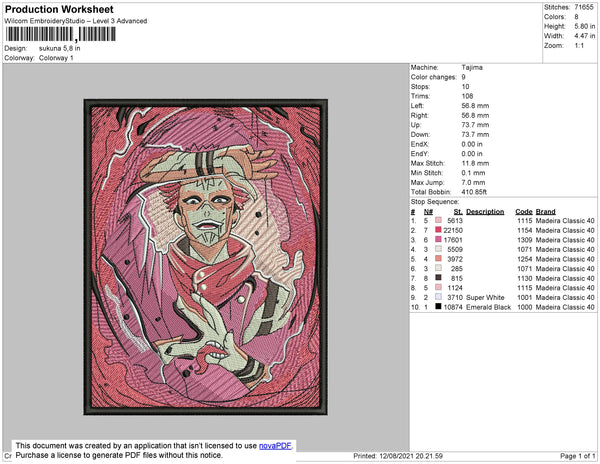600x464 pixels.
Task: Click the 'Left:' 56.8 mm value
Action: click(x=475, y=106)
